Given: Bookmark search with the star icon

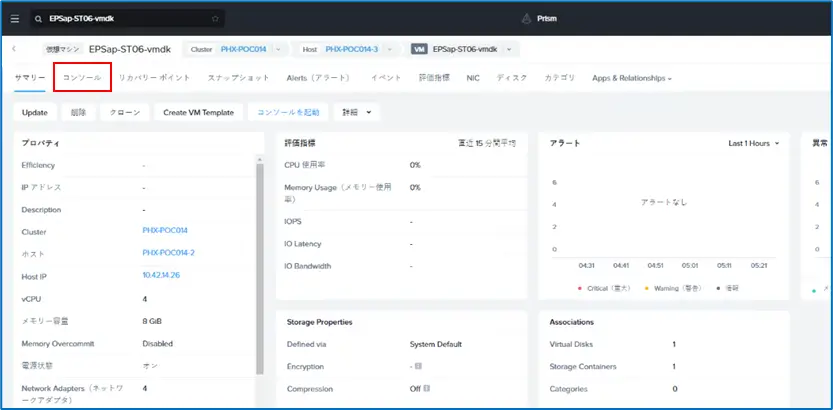Looking at the screenshot, I should point(215,19).
